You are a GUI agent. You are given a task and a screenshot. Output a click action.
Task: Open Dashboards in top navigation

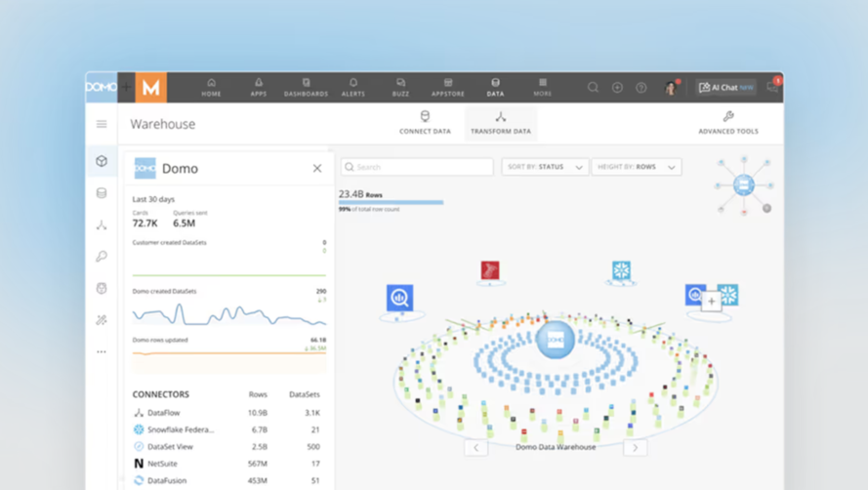[x=307, y=88]
